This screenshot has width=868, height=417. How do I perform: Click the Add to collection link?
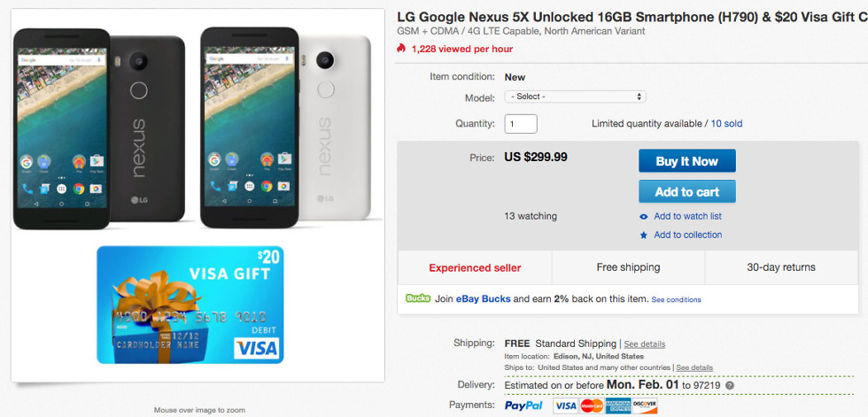pos(687,236)
